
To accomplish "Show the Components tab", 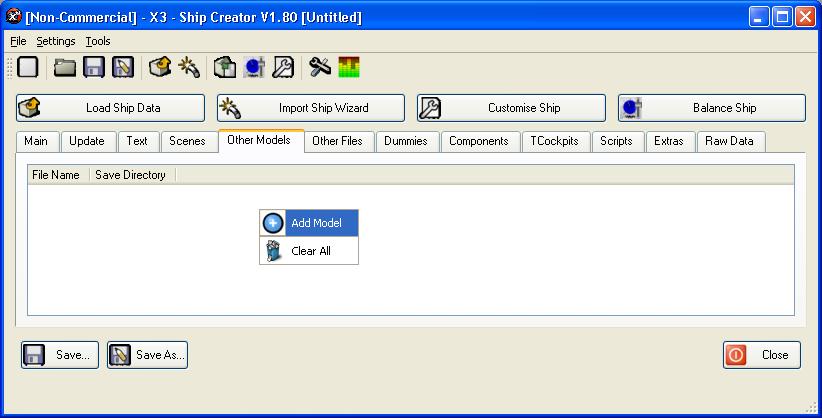I will coord(479,141).
